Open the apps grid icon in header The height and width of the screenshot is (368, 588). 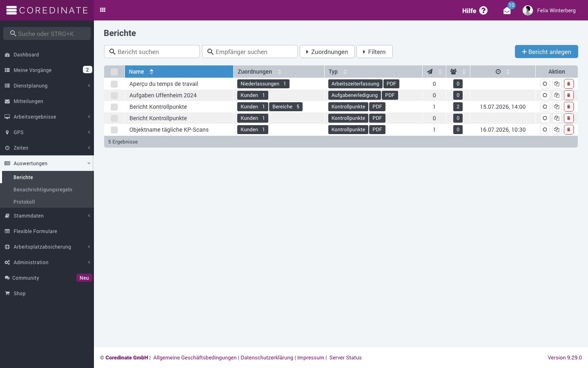[x=103, y=10]
